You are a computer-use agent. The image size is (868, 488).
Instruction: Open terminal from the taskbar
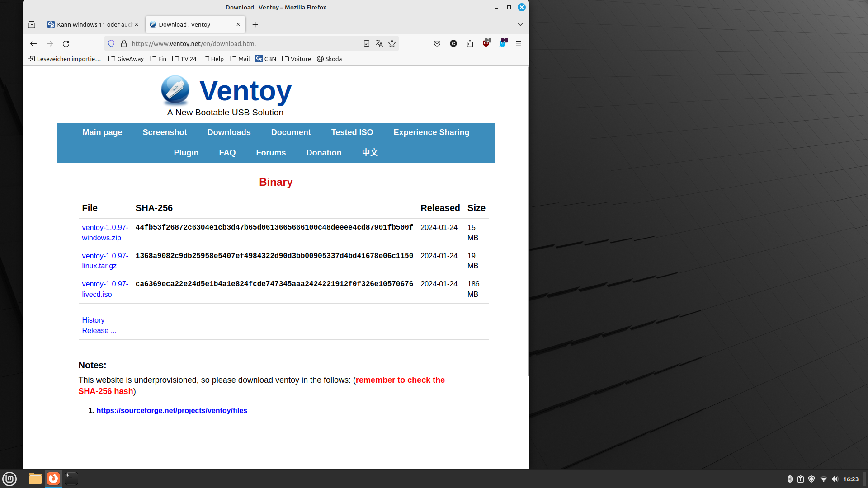[x=71, y=479]
